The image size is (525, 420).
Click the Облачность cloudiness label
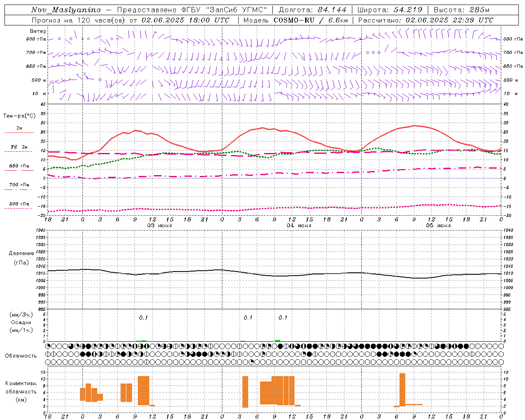point(21,356)
